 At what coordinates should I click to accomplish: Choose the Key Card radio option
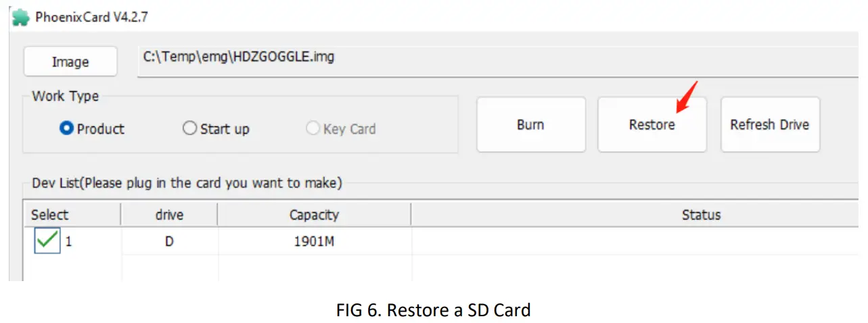(x=313, y=128)
